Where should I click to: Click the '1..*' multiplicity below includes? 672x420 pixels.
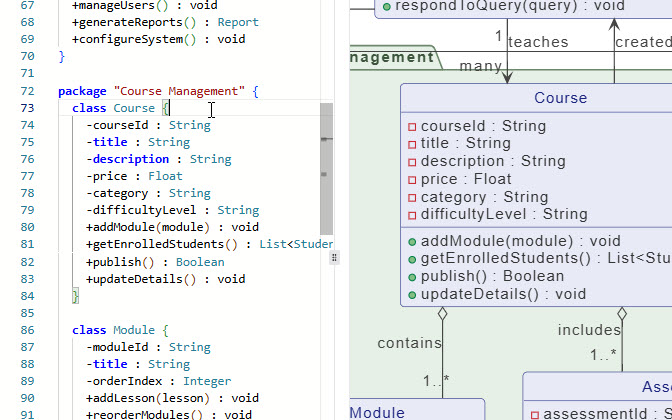(603, 355)
